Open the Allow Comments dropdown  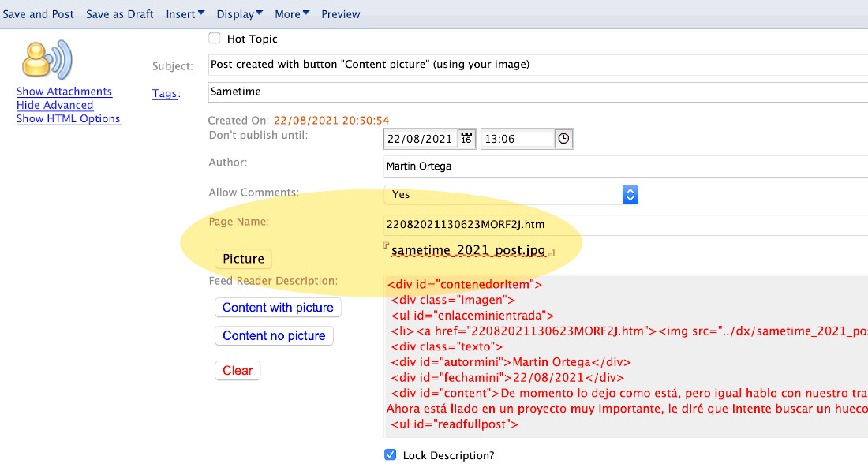coord(511,194)
